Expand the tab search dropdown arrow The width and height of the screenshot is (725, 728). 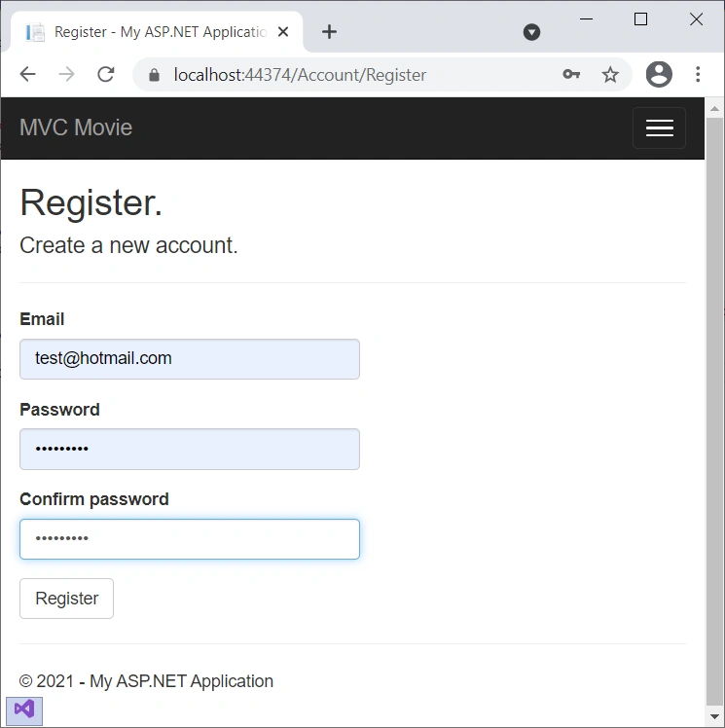pyautogui.click(x=531, y=32)
